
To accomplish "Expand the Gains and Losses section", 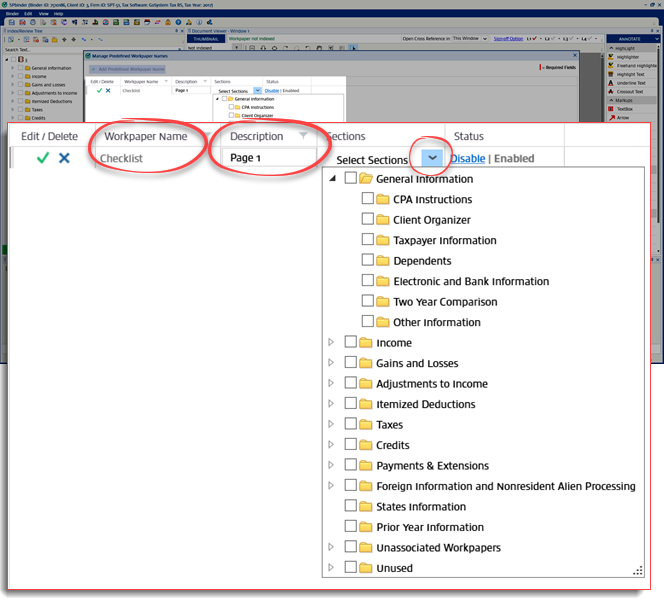I will (x=331, y=362).
